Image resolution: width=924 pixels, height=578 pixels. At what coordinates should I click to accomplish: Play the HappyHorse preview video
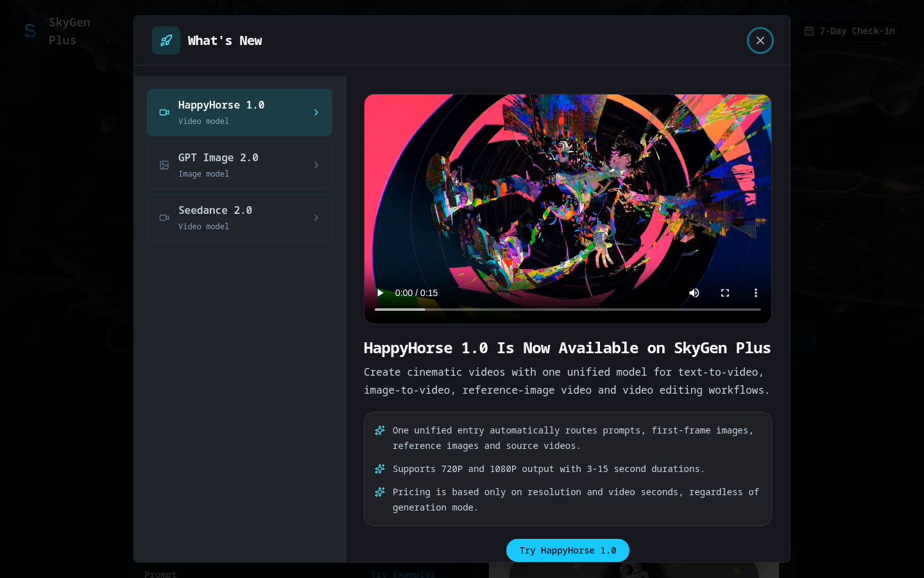[380, 293]
